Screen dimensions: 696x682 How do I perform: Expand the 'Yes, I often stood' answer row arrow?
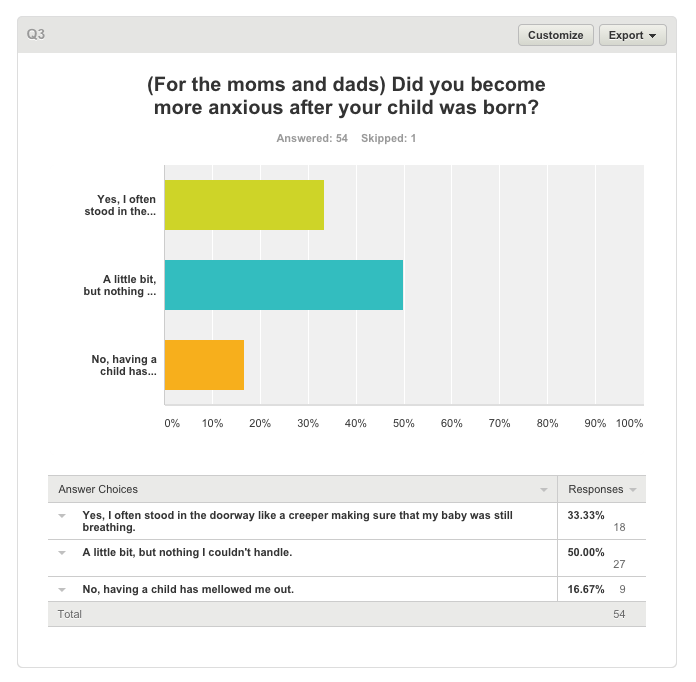62,516
